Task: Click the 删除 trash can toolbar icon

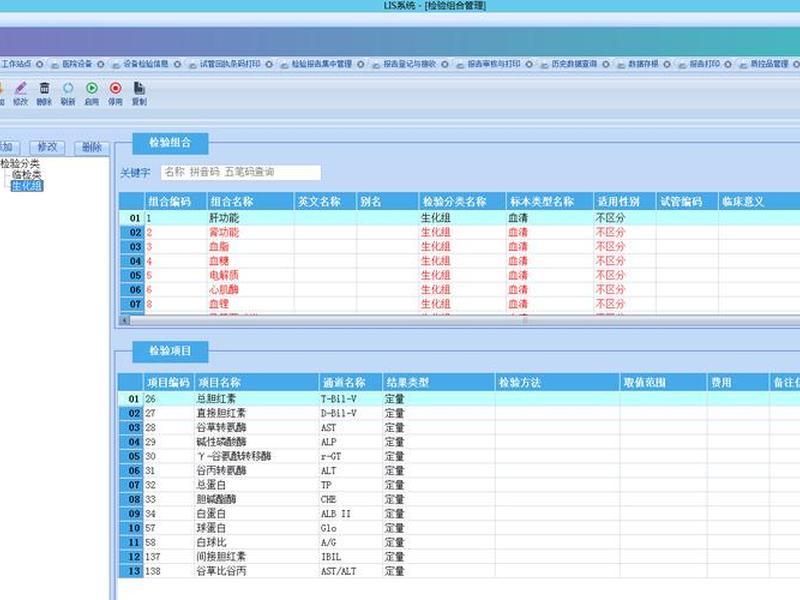Action: (44, 88)
